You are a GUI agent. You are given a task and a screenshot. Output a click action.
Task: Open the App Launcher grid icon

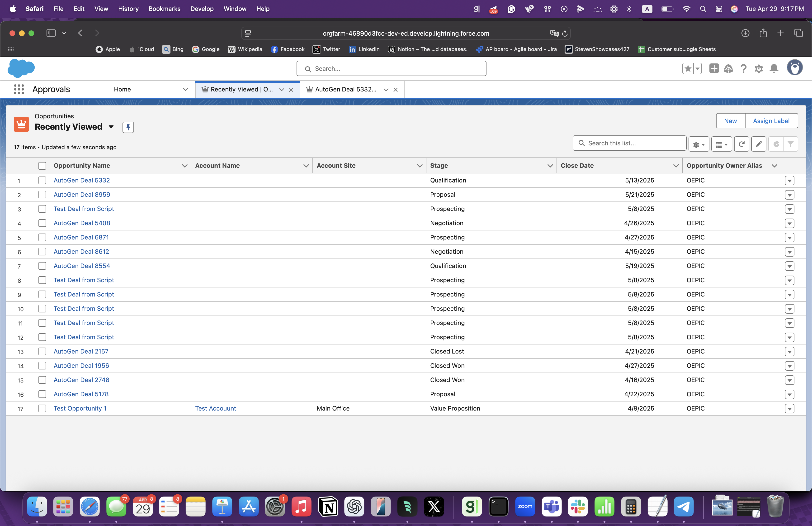click(19, 89)
